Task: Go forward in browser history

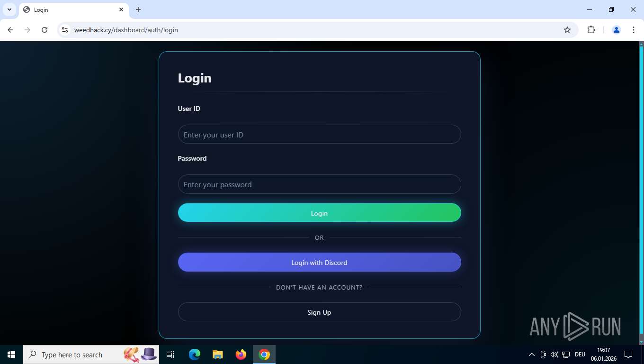Action: [x=27, y=30]
